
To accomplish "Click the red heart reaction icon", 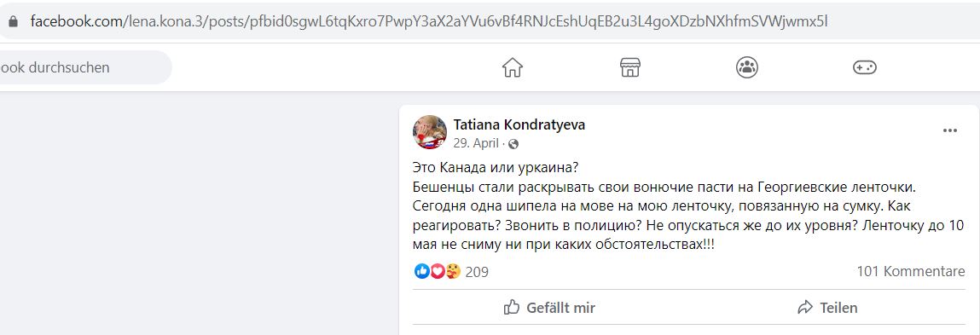I will (437, 271).
